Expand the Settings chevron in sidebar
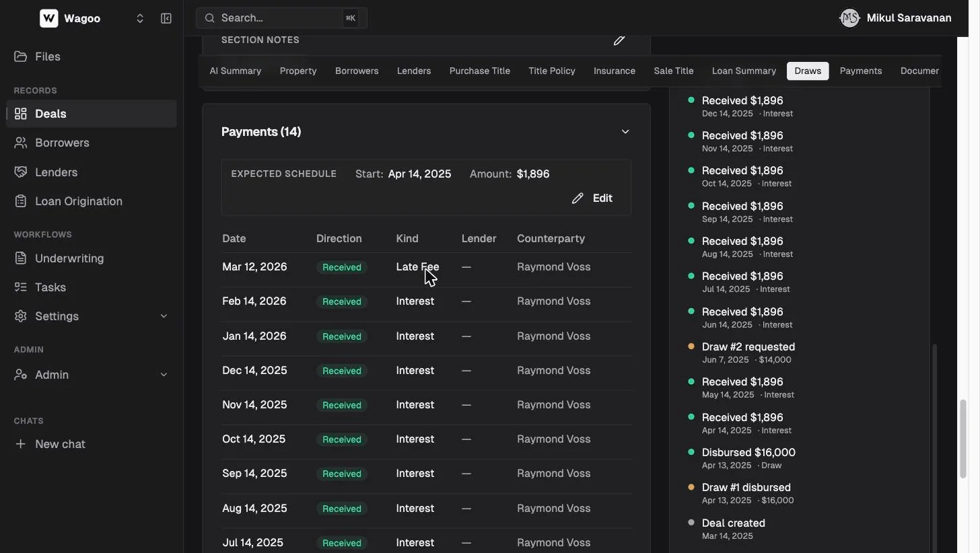 point(164,316)
